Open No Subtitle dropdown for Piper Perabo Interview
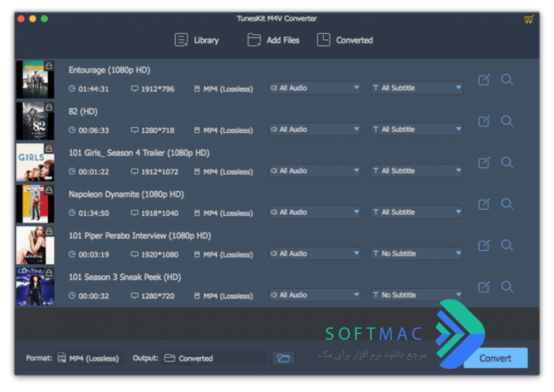 (417, 253)
